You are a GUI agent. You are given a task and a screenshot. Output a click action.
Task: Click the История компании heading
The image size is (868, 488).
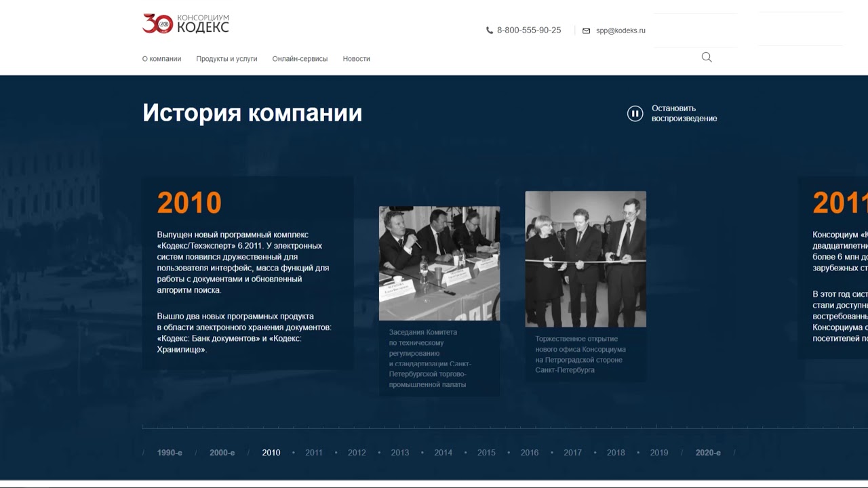(x=252, y=113)
